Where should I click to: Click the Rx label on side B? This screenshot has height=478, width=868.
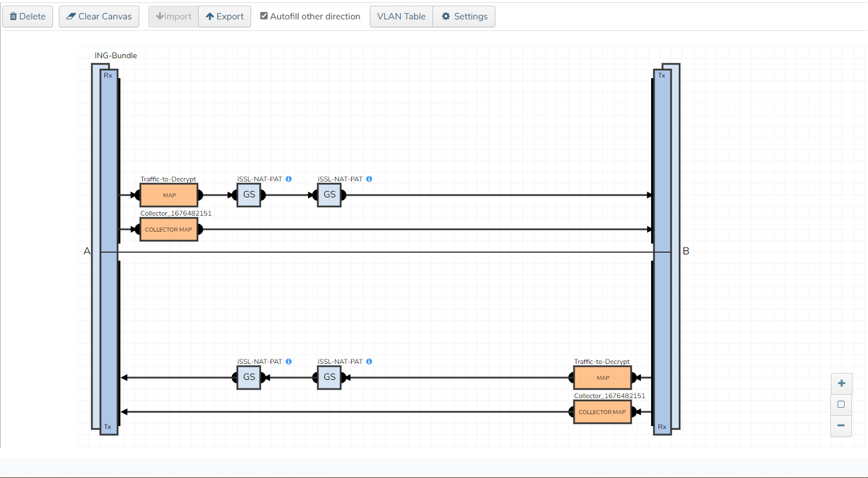662,427
